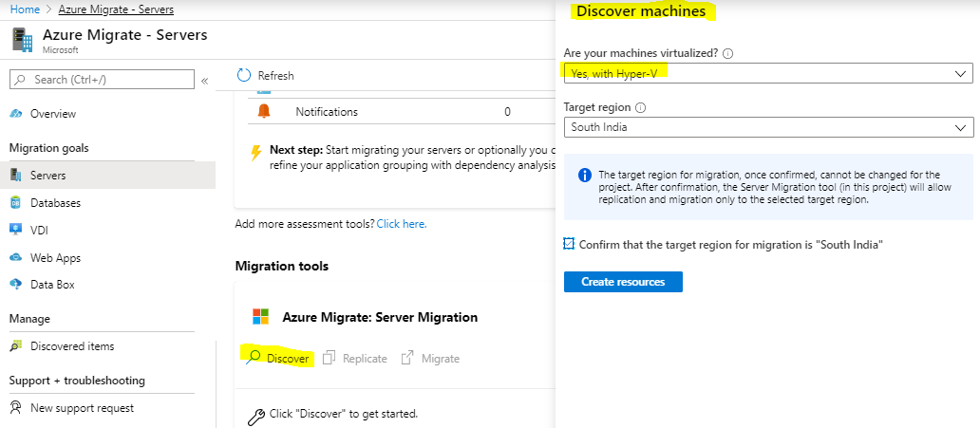Click the Support + troubleshooting header

[x=77, y=381]
